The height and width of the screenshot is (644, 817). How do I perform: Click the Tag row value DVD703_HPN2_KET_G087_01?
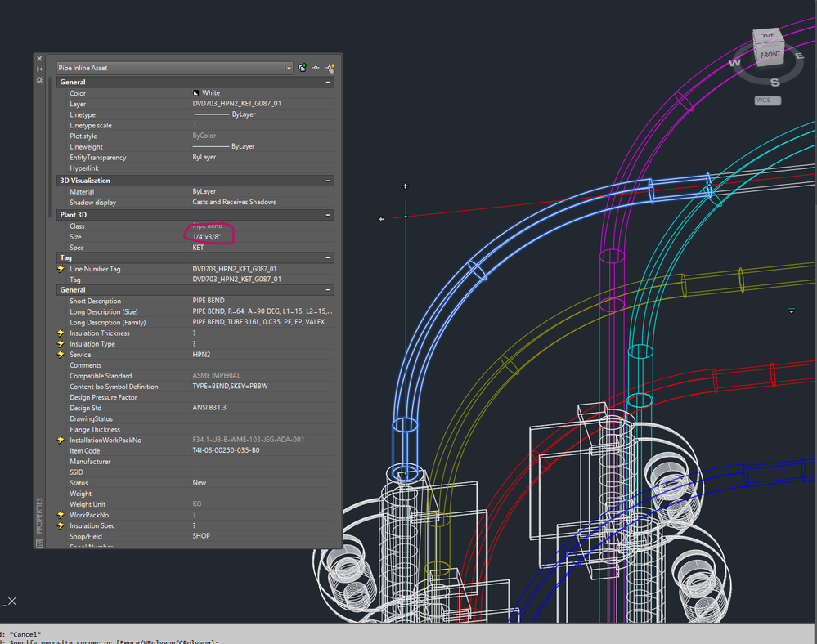point(236,280)
